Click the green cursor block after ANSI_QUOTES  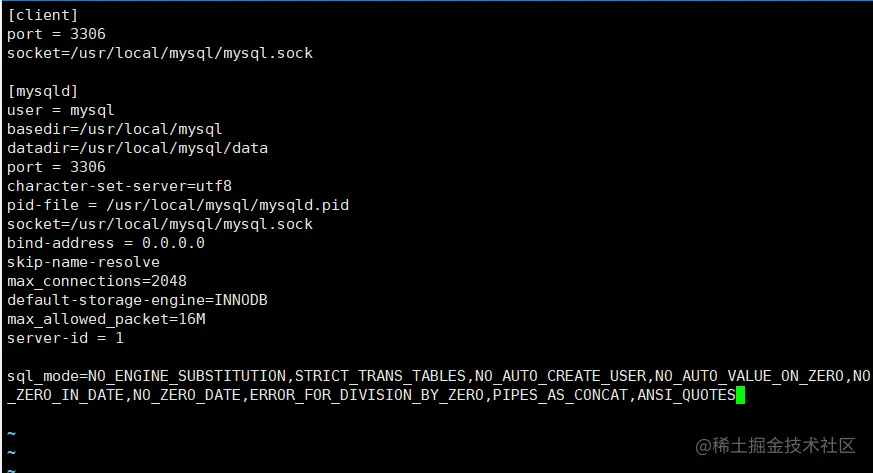click(x=740, y=395)
